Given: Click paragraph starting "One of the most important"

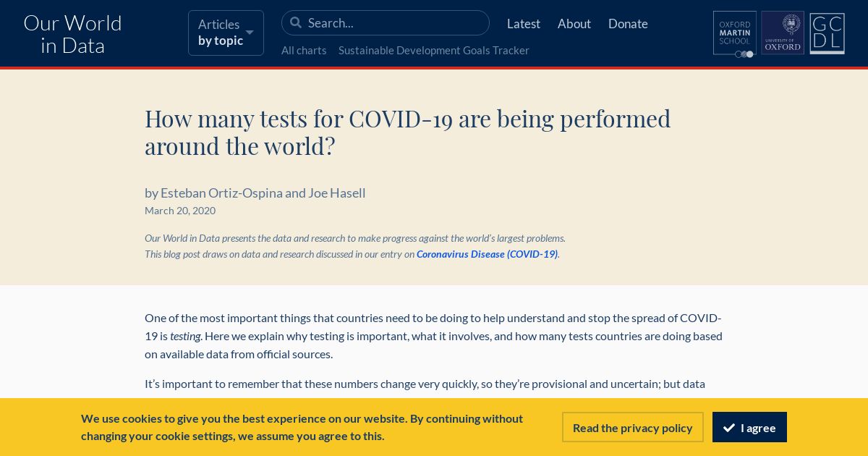Looking at the screenshot, I should click(434, 336).
